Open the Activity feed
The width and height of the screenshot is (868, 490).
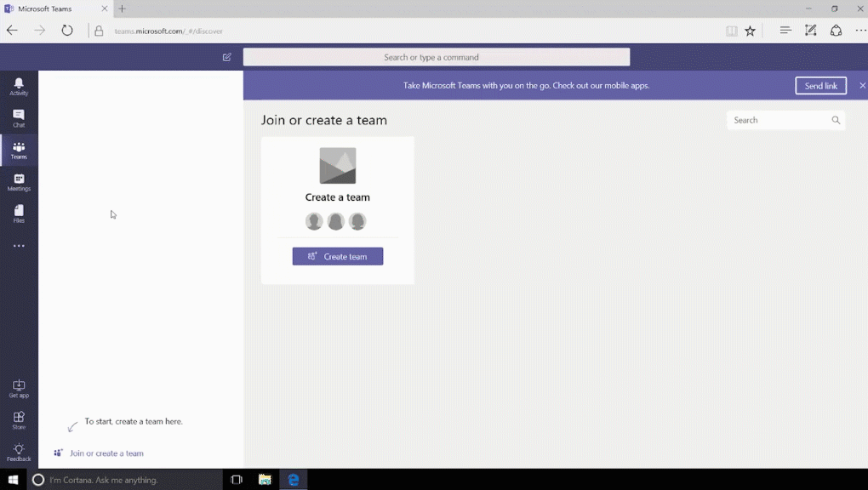point(19,87)
